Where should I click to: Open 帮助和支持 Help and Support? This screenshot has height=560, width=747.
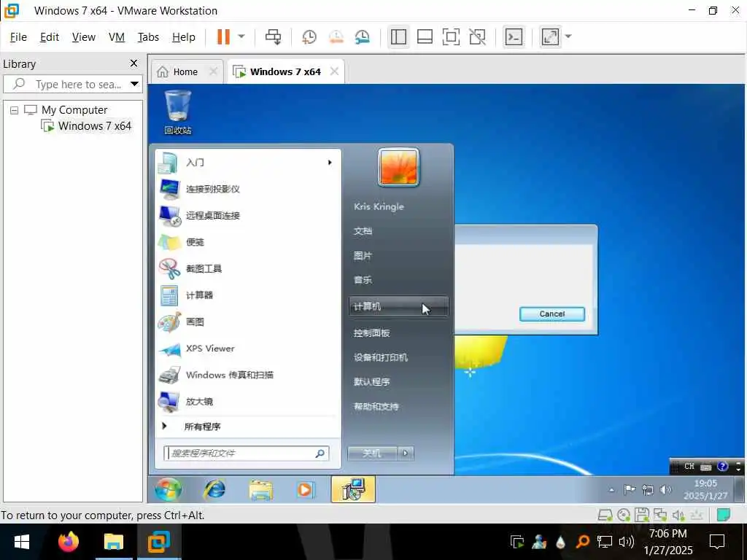click(376, 407)
